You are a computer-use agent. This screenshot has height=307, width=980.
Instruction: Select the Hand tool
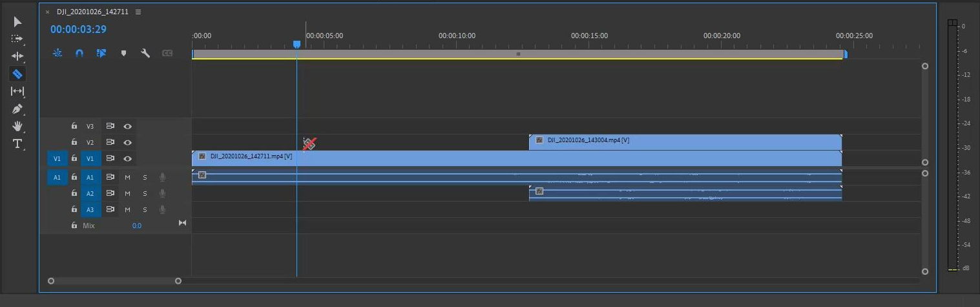pos(17,126)
